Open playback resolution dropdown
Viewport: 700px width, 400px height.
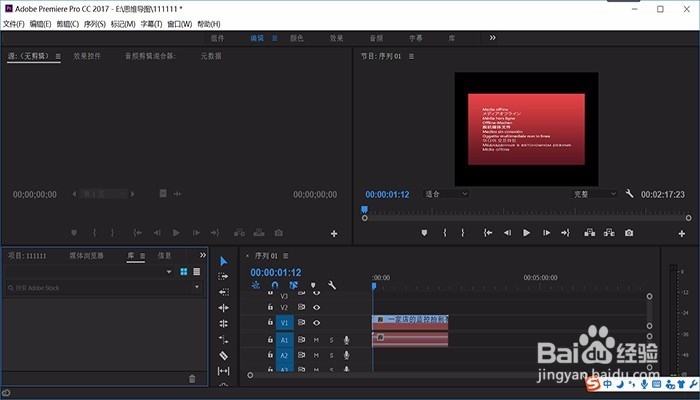(595, 194)
